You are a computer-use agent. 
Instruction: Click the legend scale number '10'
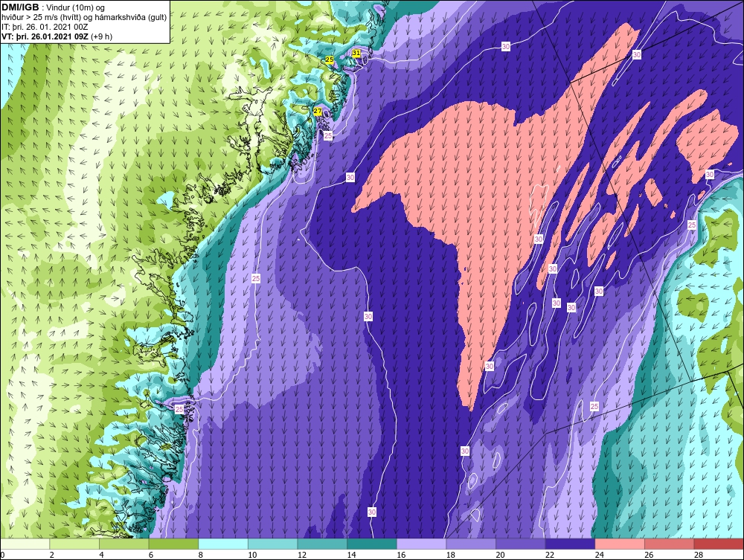tap(252, 555)
